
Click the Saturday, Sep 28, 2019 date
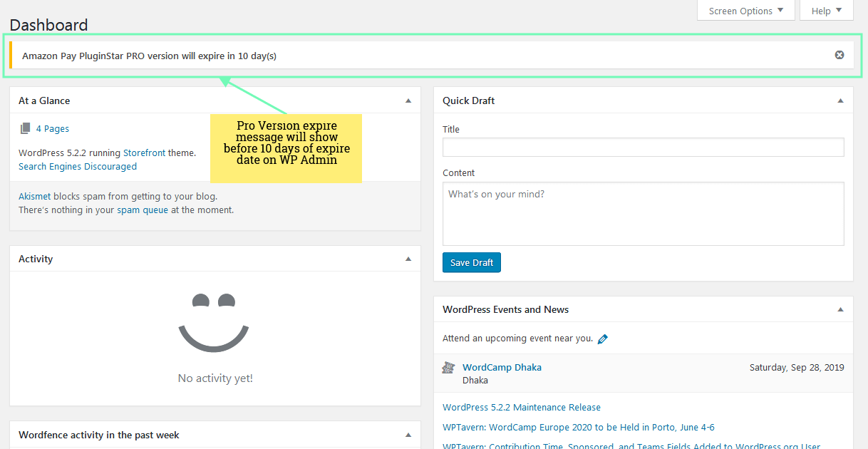(x=797, y=368)
